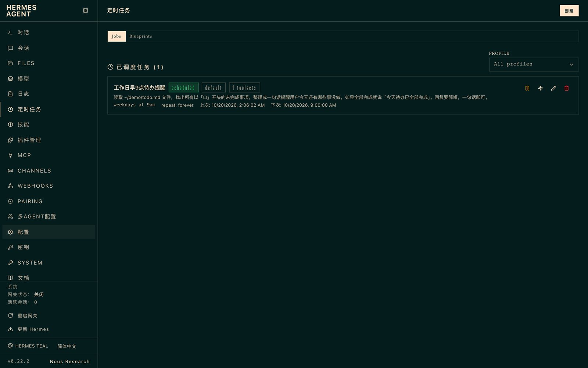This screenshot has height=368, width=588.
Task: Click the 创建 button
Action: pyautogui.click(x=569, y=11)
